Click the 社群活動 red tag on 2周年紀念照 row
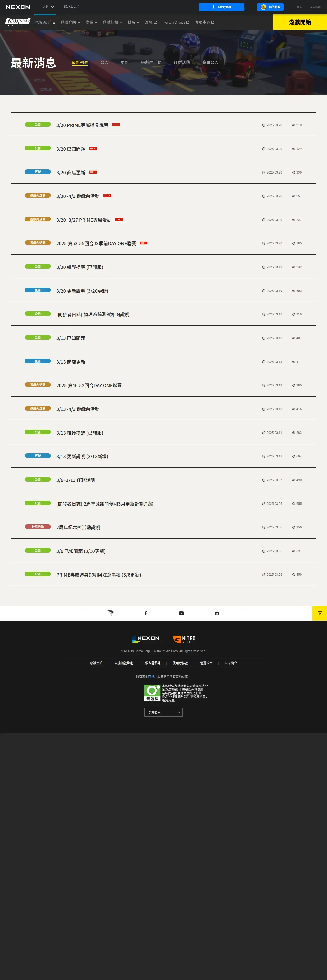The width and height of the screenshot is (327, 980). (x=38, y=527)
